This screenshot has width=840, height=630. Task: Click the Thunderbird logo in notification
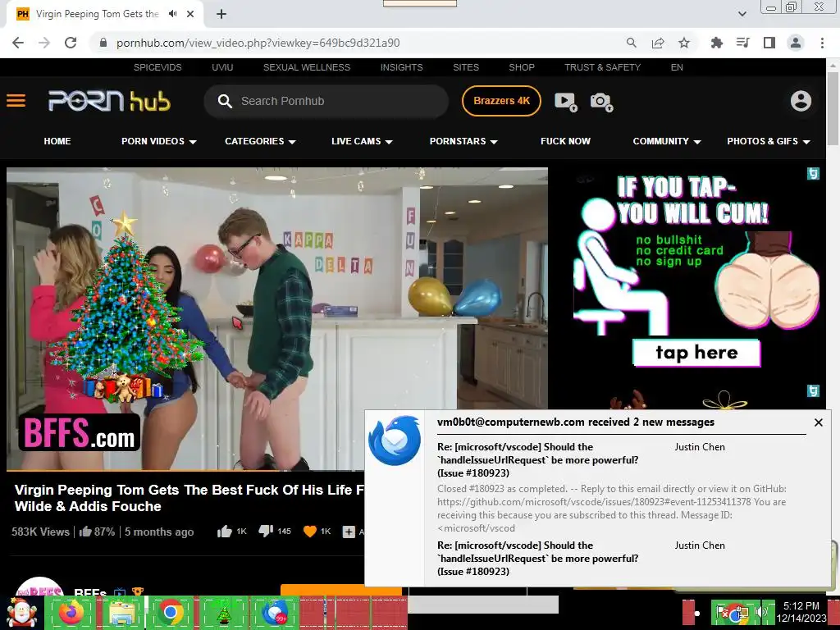tap(395, 441)
